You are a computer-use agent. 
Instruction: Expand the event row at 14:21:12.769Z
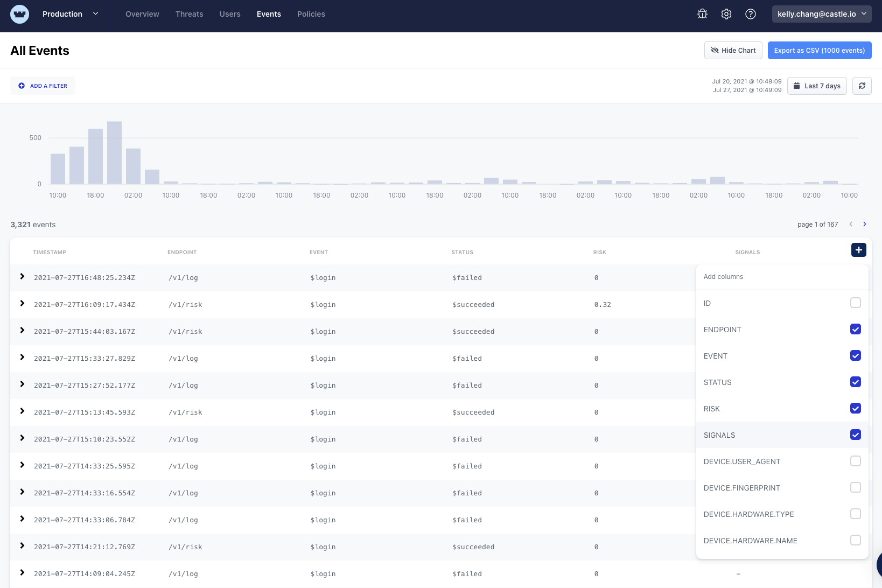pos(22,545)
